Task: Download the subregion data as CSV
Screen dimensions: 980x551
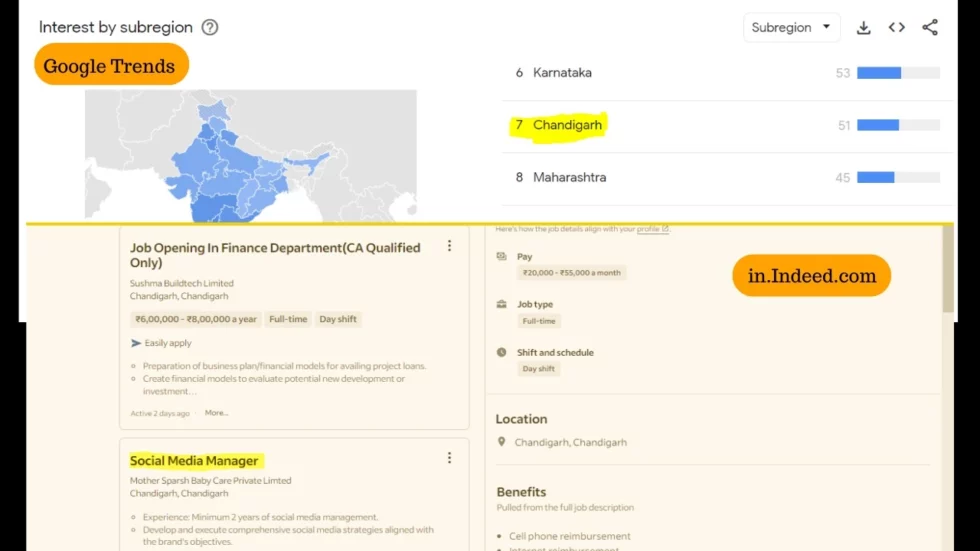Action: point(864,27)
